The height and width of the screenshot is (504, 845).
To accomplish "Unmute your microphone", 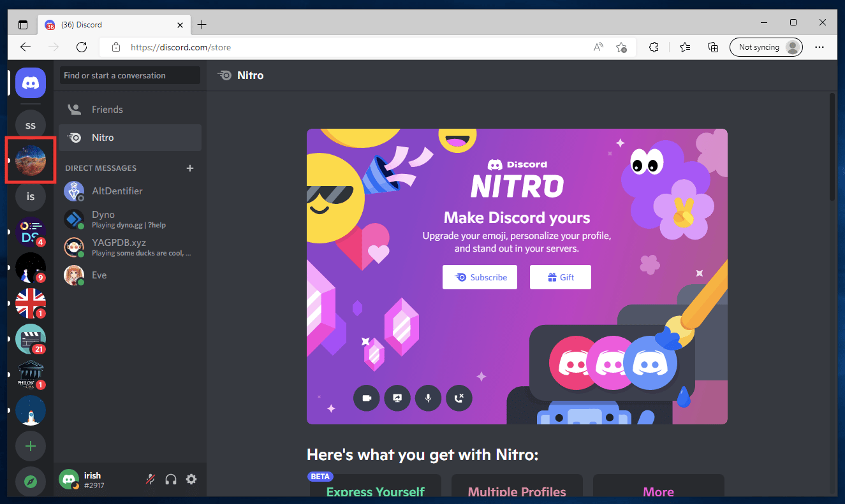I will 151,479.
